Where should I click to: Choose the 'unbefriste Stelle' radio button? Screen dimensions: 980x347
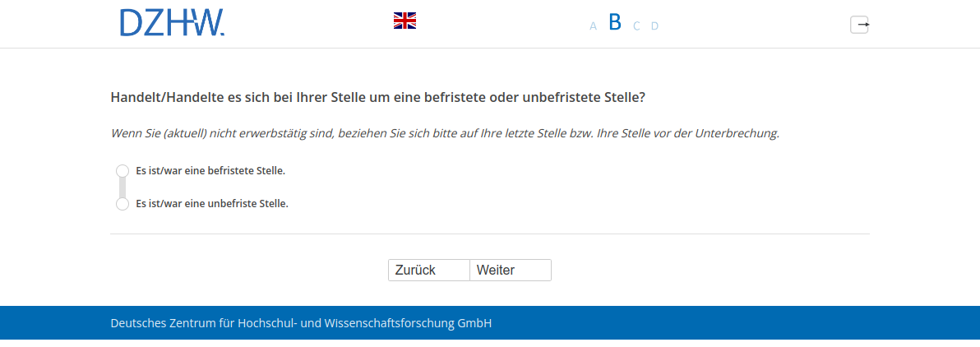click(x=122, y=204)
